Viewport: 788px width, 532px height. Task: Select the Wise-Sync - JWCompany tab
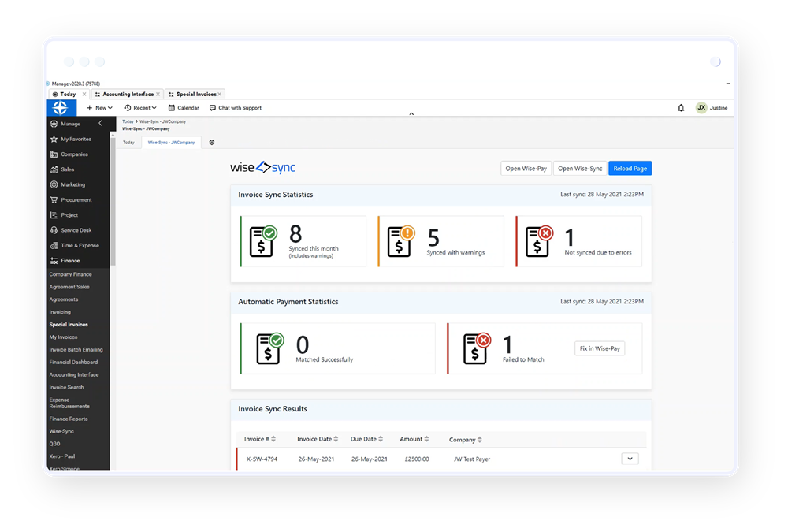[x=171, y=143]
